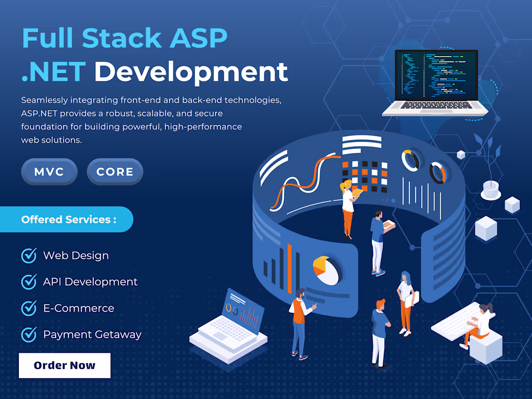Switch to the CORE option

(x=115, y=171)
